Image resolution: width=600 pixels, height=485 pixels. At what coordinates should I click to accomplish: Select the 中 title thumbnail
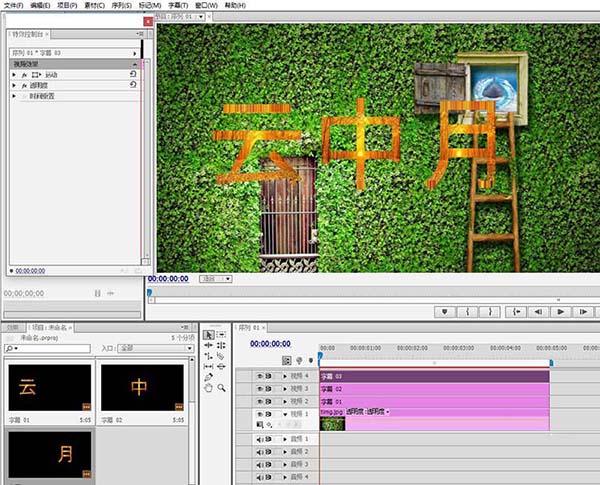142,387
